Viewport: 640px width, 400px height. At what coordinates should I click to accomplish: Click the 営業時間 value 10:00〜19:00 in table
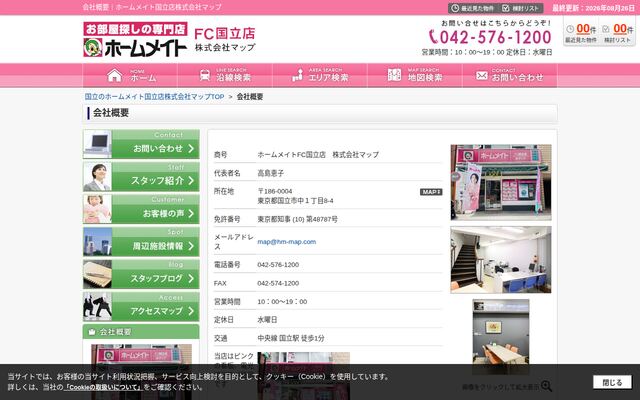tap(282, 302)
